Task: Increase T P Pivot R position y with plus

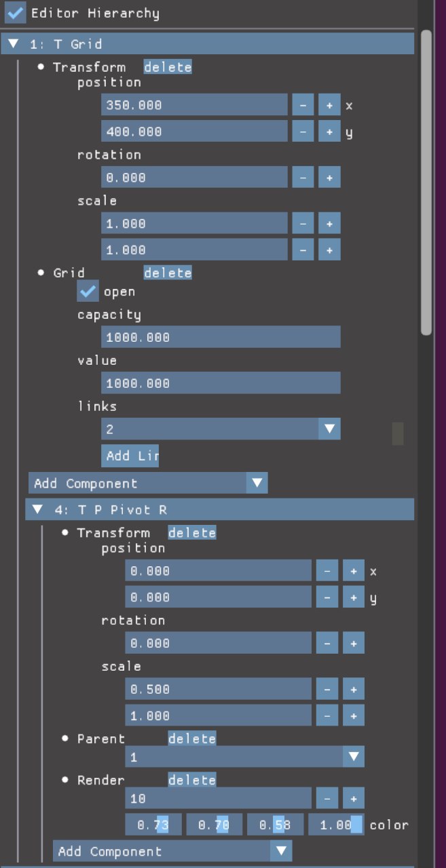Action: click(x=354, y=597)
